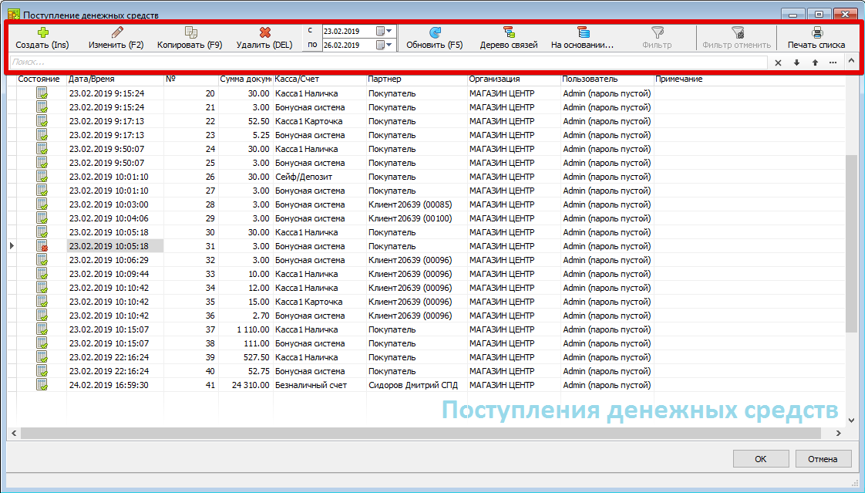Click the horizontal scrollbar right arrow

pyautogui.click(x=839, y=433)
